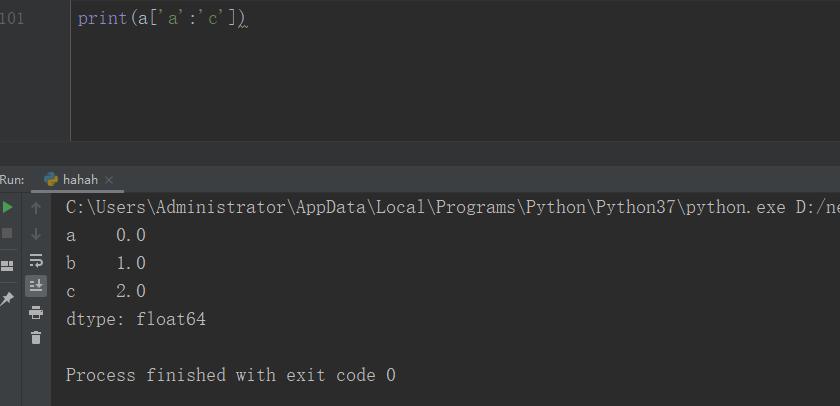Close the hahah run tab
The image size is (840, 406).
coord(109,180)
